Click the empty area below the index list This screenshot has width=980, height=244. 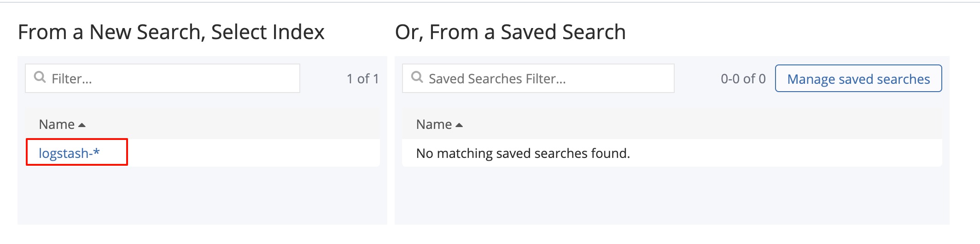tap(203, 196)
